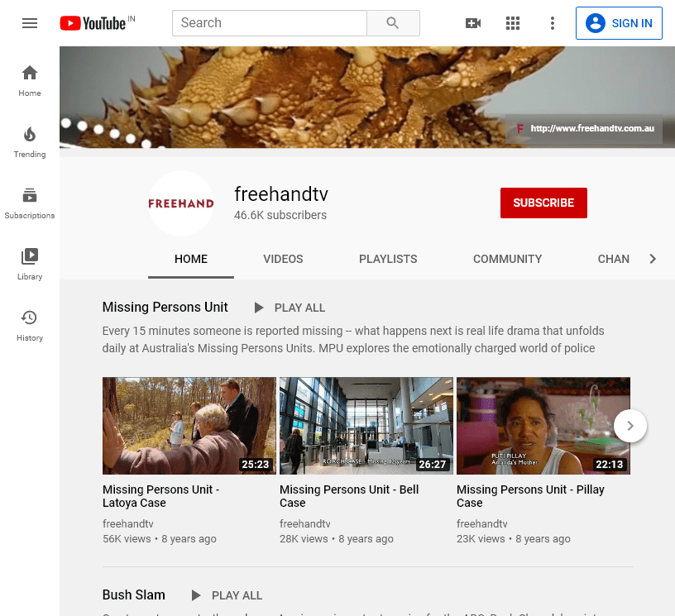Image resolution: width=675 pixels, height=616 pixels.
Task: Go to Home in the sidebar
Action: point(30,81)
